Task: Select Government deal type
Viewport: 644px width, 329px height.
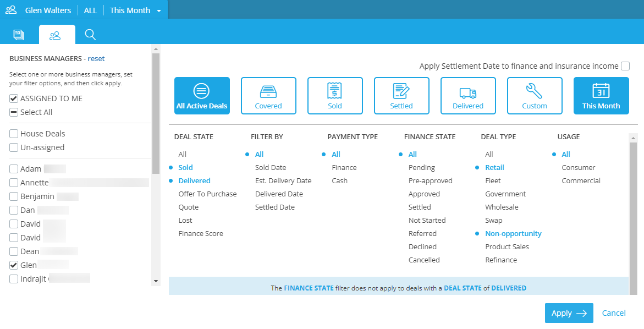Action: pyautogui.click(x=505, y=194)
